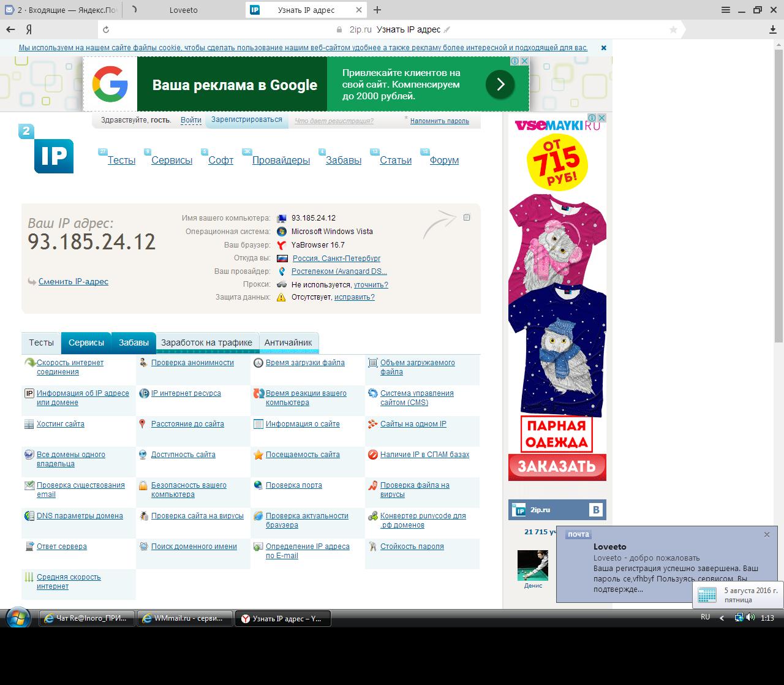784x685 pixels.
Task: Click the Yandex Я home icon
Action: point(29,29)
